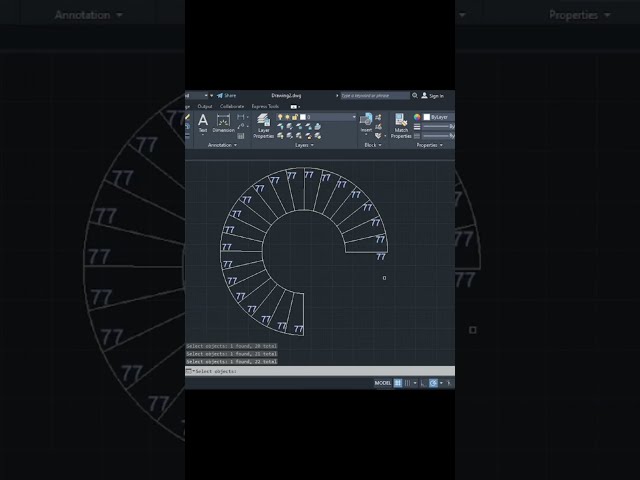Screen dimensions: 640x480
Task: Click command history line '20 total'
Action: [x=231, y=346]
